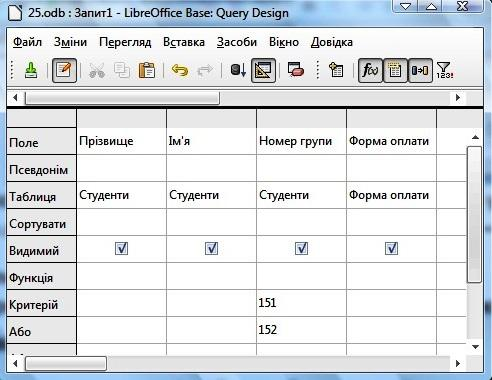The image size is (492, 380).
Task: Select the Сортувати row header
Action: (41, 223)
